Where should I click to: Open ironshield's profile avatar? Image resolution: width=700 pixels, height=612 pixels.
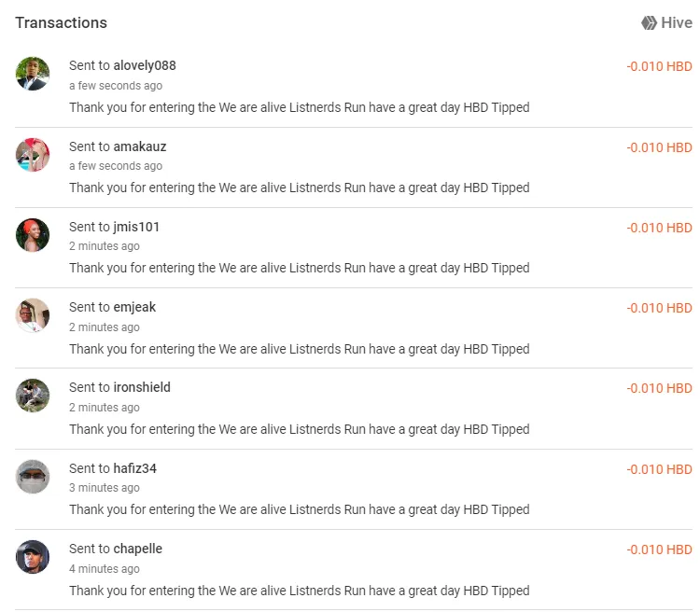tap(33, 396)
